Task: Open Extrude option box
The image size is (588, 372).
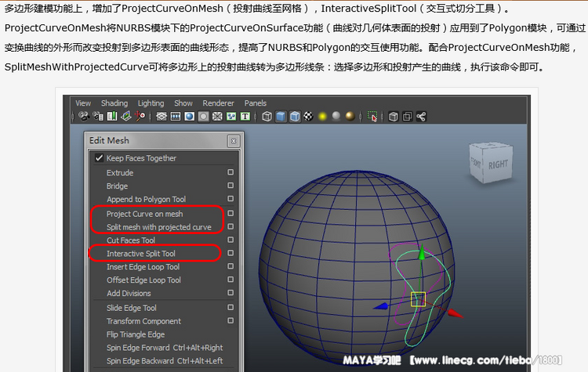Action: click(230, 172)
